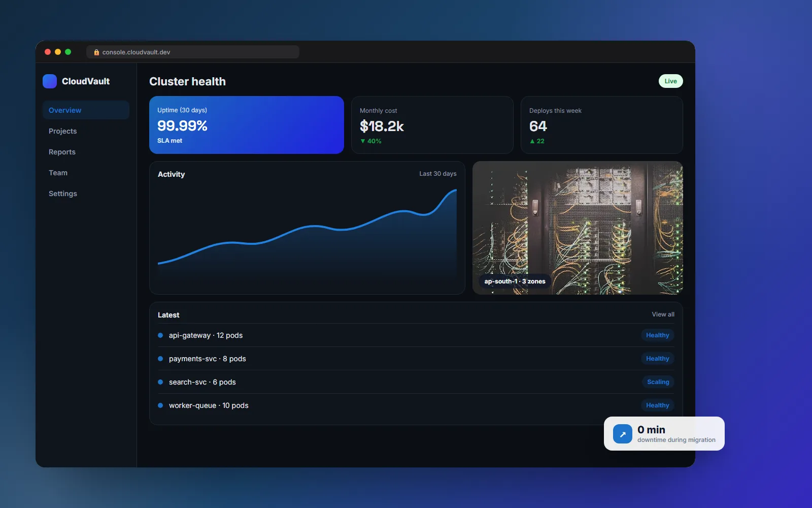The width and height of the screenshot is (812, 508).
Task: Click the Live status badge
Action: click(x=671, y=81)
